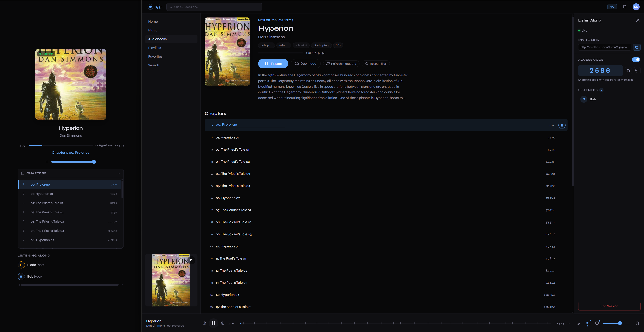Click the sleep timer moon icon
644x332 pixels.
point(578,323)
